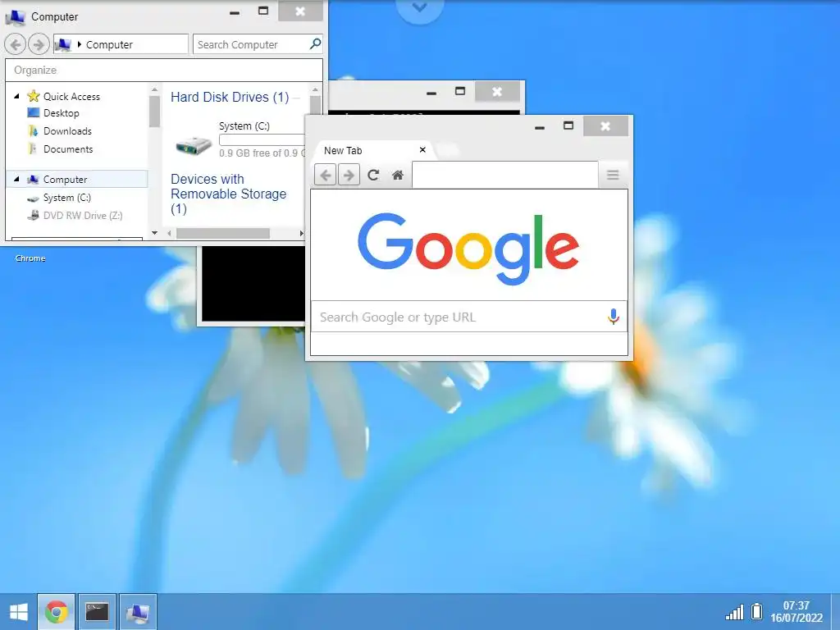The width and height of the screenshot is (840, 630).
Task: Select System (C:) in the navigation tree
Action: pyautogui.click(x=66, y=198)
